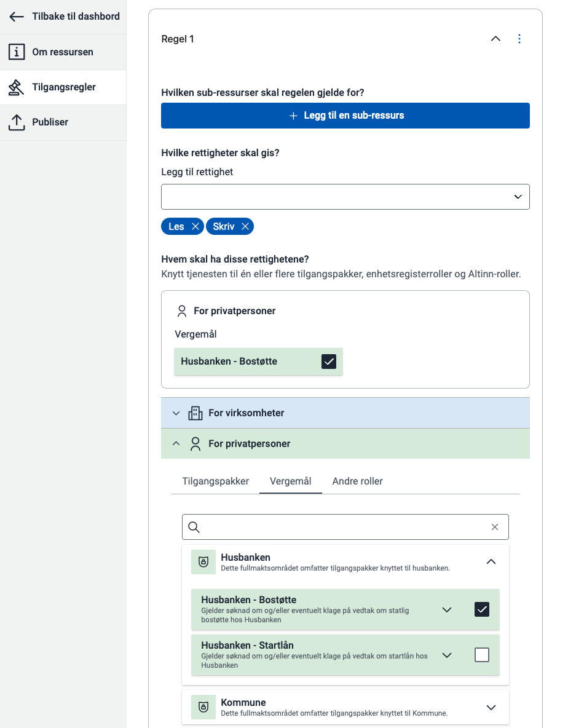
Task: Click into the Vergemål search field
Action: click(344, 527)
